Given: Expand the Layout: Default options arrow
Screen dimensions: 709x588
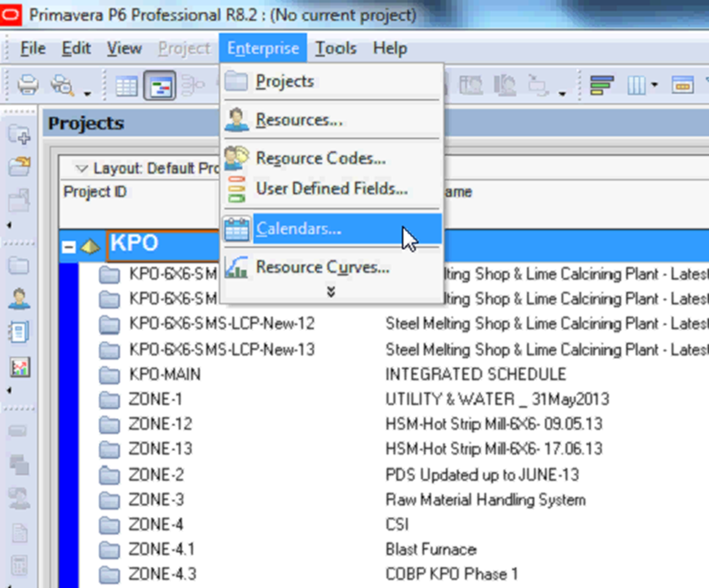Looking at the screenshot, I should [x=82, y=168].
